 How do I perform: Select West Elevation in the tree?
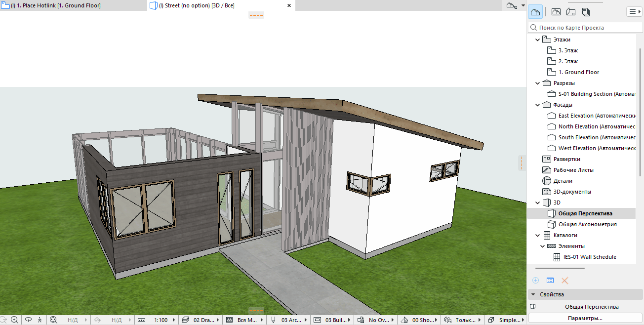click(x=597, y=148)
